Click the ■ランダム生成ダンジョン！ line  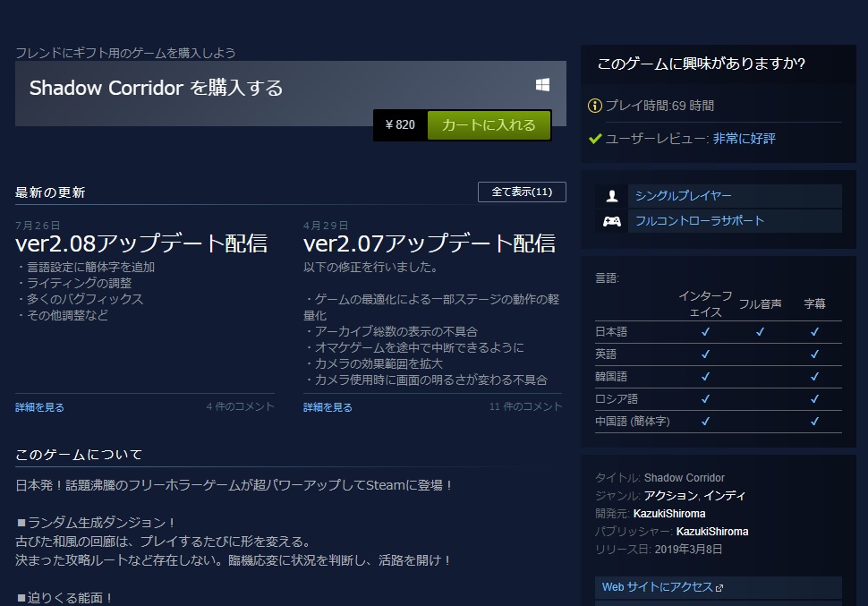point(97,523)
